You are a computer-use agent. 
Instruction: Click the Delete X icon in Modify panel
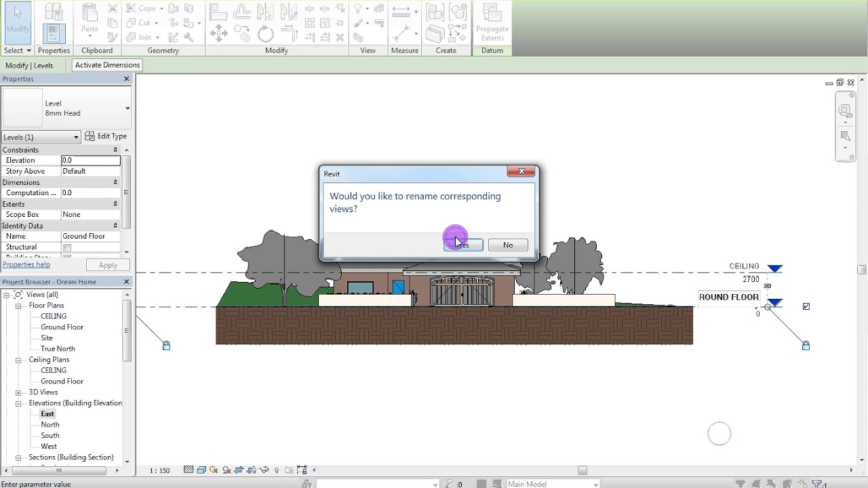coord(340,38)
